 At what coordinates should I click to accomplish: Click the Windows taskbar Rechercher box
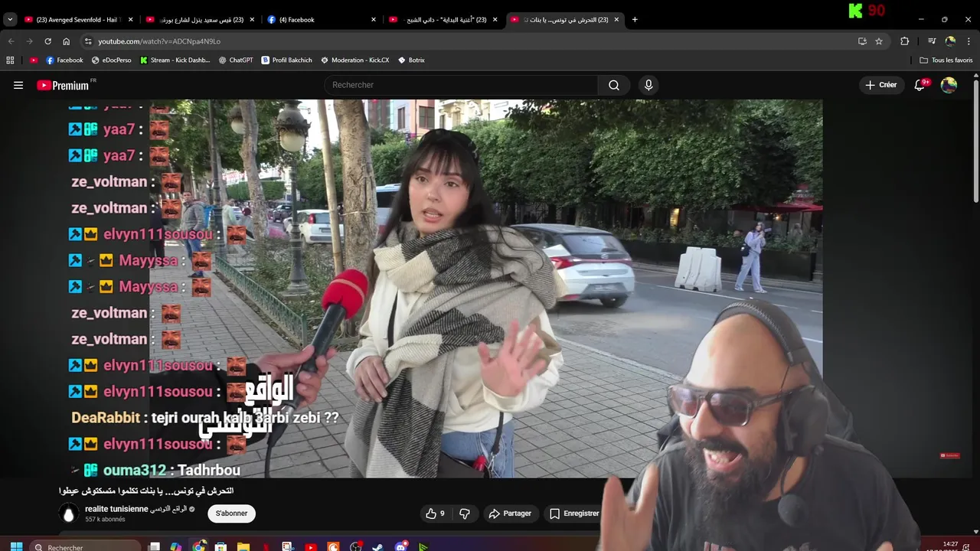click(x=86, y=546)
